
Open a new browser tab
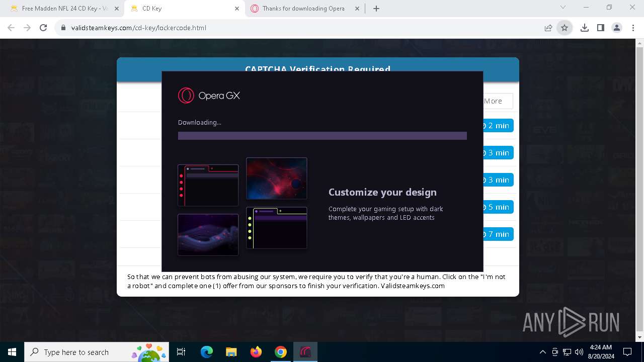pyautogui.click(x=376, y=9)
